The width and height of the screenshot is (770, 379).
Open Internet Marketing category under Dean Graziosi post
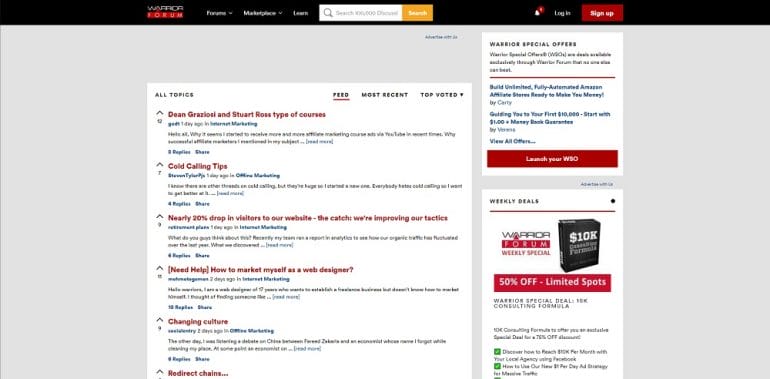click(234, 124)
